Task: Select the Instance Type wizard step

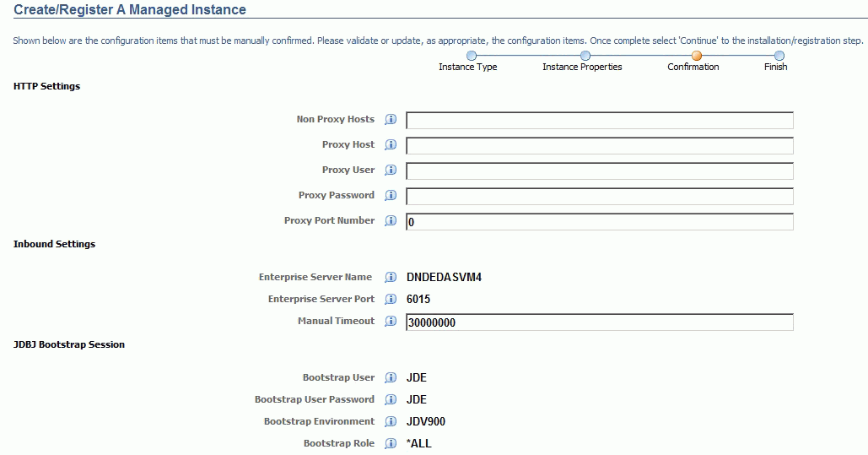Action: click(471, 56)
